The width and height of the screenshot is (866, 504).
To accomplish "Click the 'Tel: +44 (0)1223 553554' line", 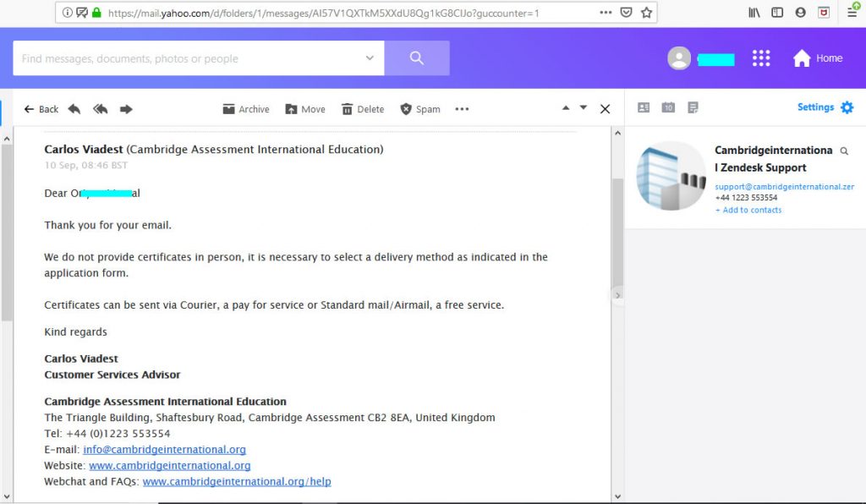I will pos(107,433).
